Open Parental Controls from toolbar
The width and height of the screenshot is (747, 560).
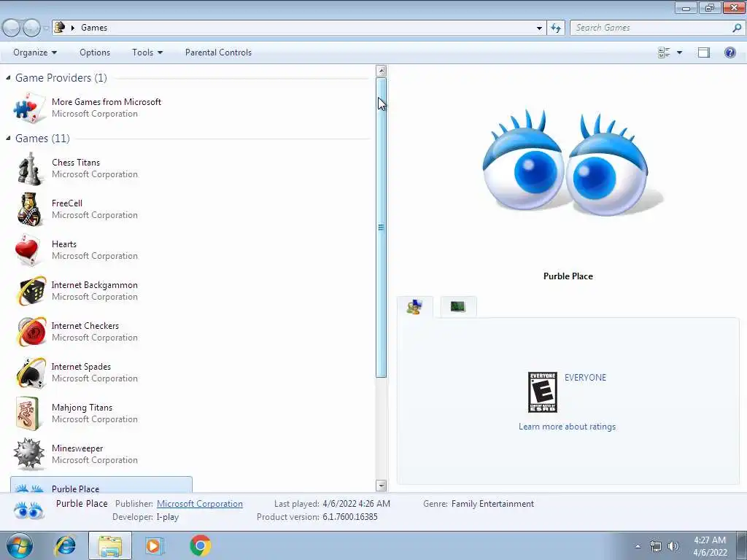[218, 52]
